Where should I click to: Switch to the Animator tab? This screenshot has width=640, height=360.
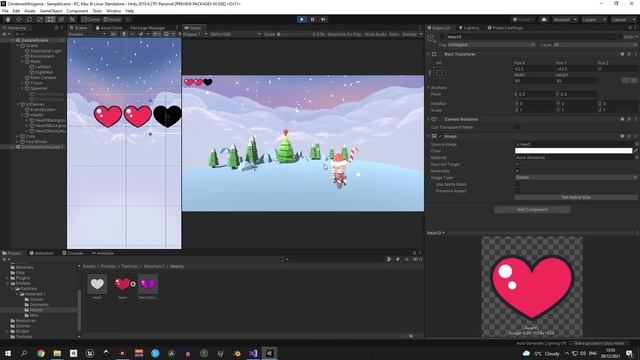pos(103,253)
